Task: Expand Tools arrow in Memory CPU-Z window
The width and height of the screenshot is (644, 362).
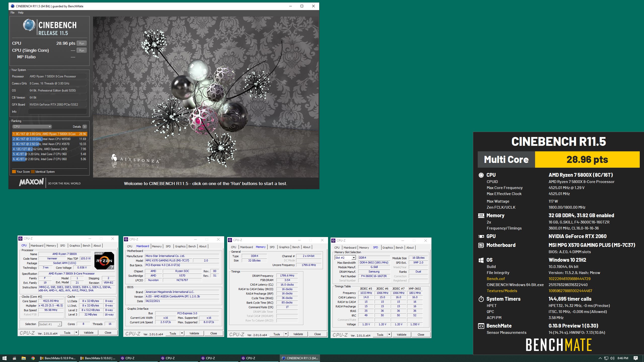Action: (286, 334)
